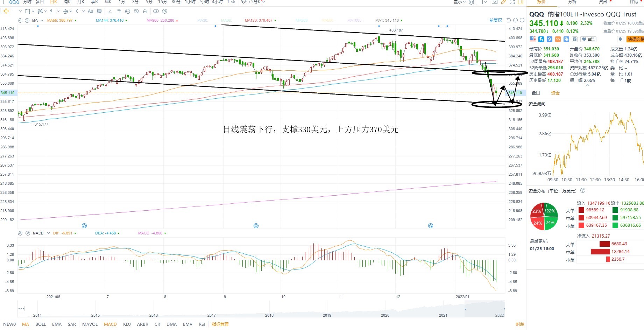The image size is (644, 330).
Task: Open the 资讯 news tab
Action: pyautogui.click(x=603, y=2)
